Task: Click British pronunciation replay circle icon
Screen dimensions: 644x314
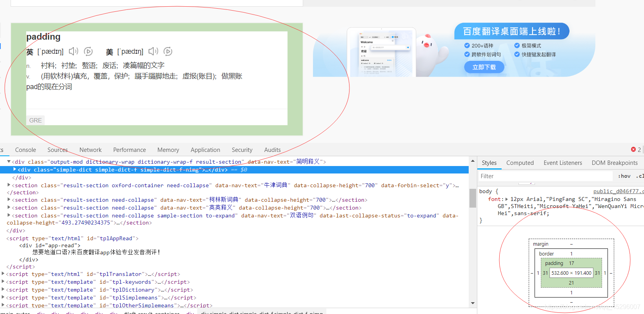Action: click(89, 51)
